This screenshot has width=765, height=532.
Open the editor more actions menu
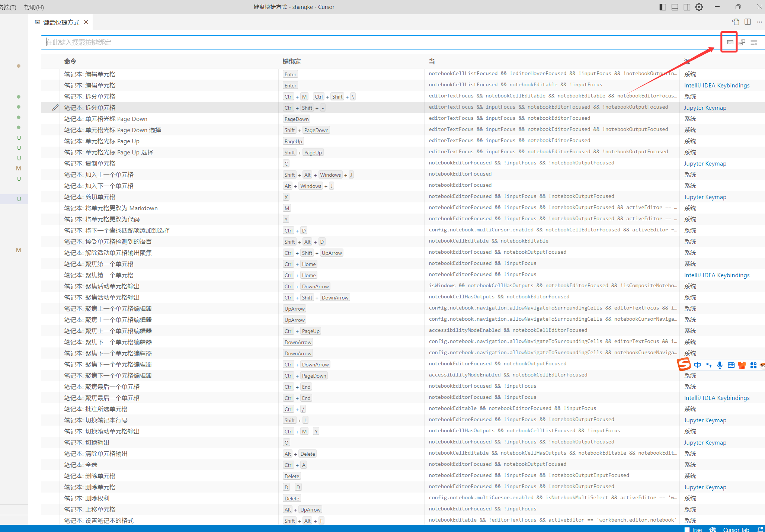pyautogui.click(x=759, y=22)
